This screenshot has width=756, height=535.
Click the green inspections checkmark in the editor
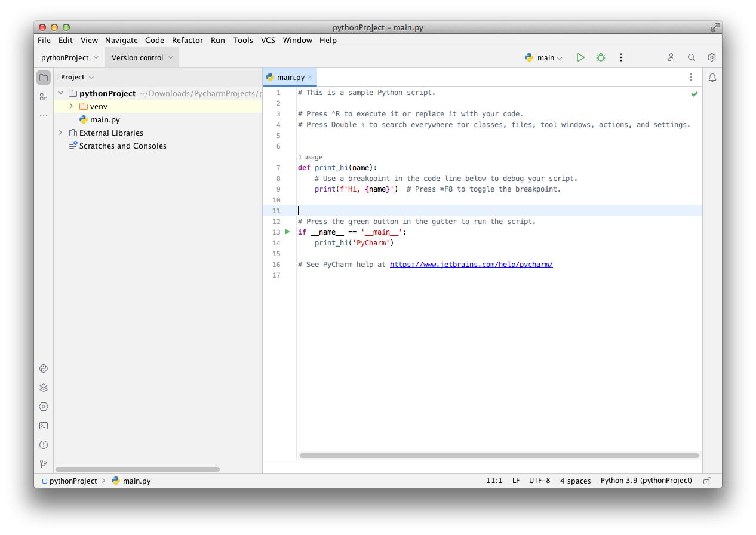(694, 94)
